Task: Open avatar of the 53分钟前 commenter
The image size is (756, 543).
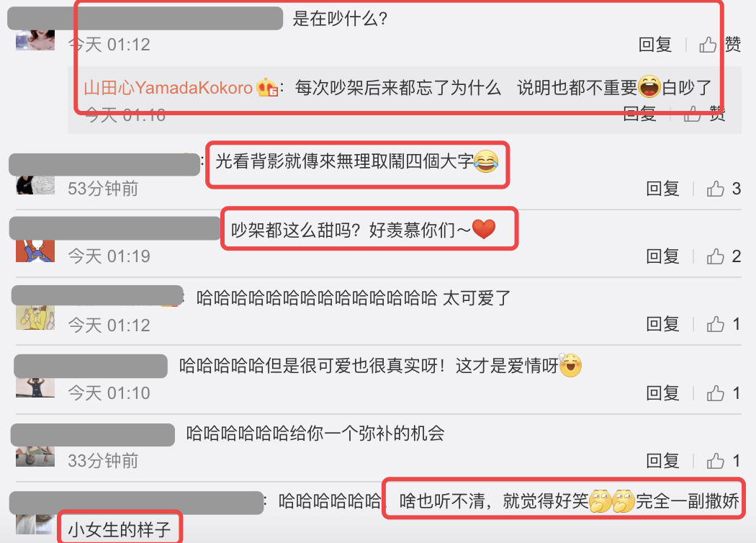Action: pyautogui.click(x=35, y=184)
